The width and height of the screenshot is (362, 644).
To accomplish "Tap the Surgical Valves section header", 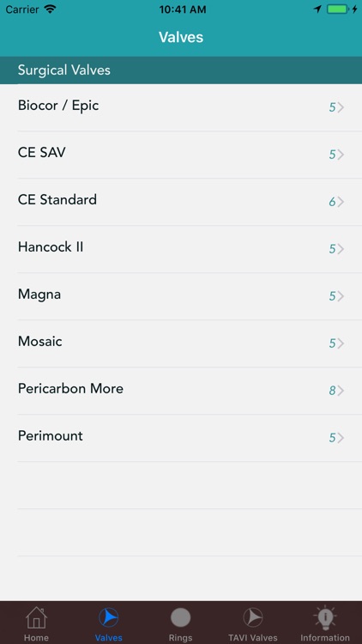I will pyautogui.click(x=181, y=70).
